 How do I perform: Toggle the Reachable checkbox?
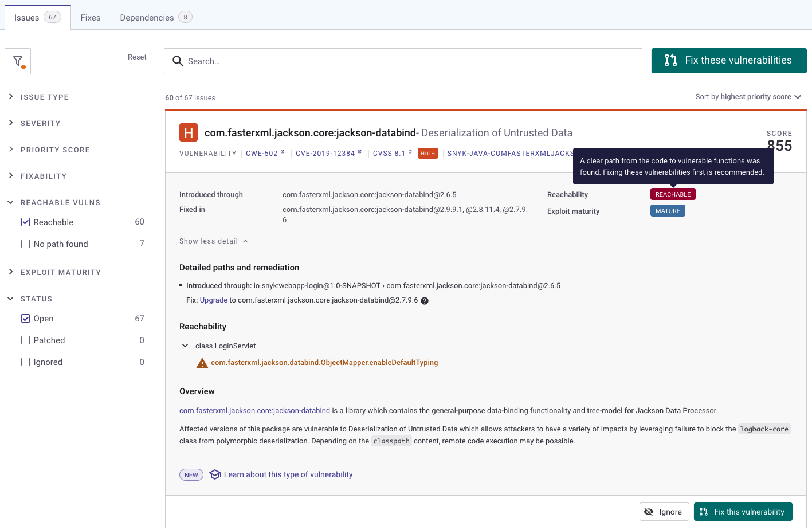pyautogui.click(x=25, y=222)
